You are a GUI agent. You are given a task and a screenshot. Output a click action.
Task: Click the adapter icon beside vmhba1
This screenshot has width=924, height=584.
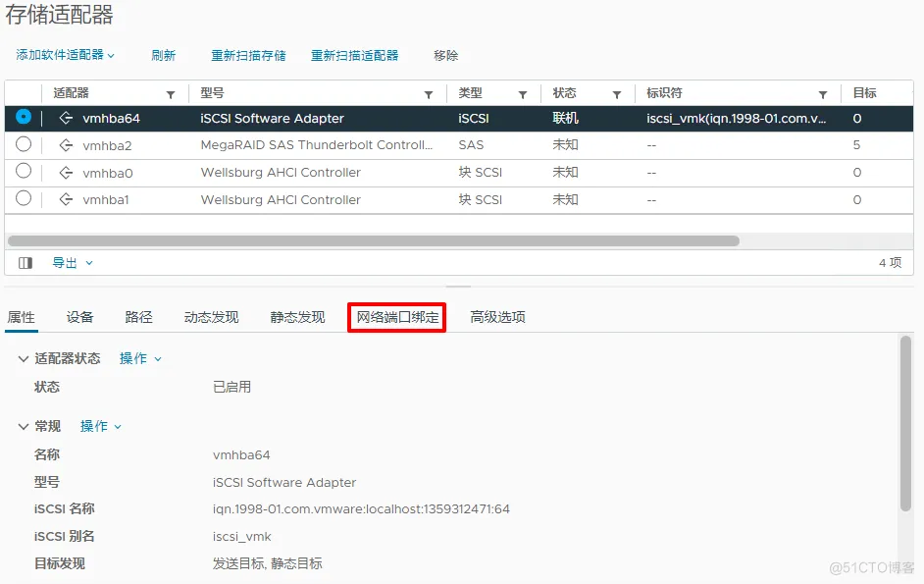click(66, 199)
